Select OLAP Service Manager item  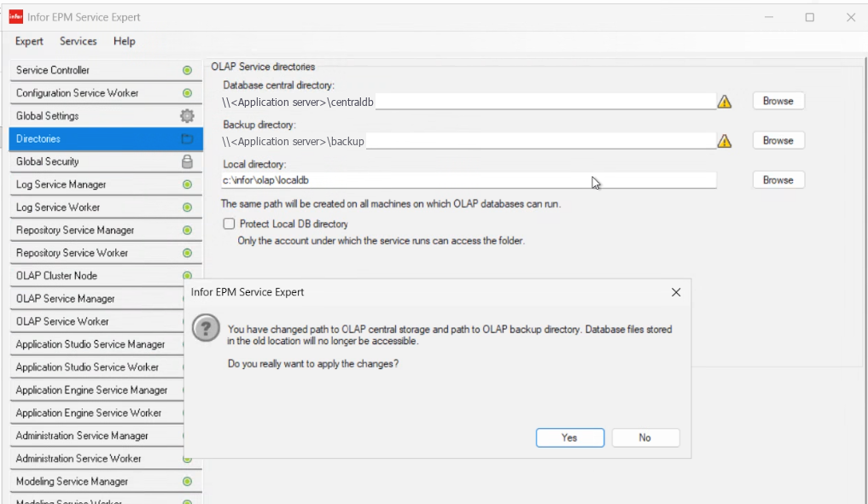pyautogui.click(x=97, y=298)
